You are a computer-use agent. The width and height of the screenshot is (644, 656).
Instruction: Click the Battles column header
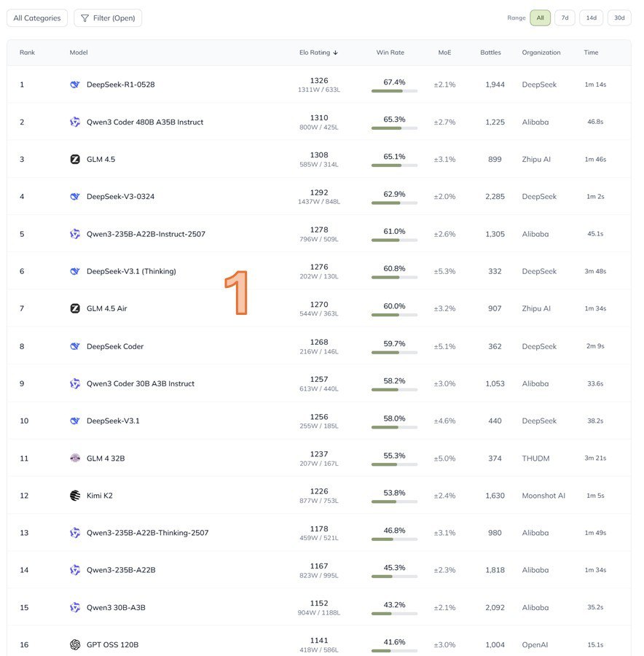click(x=490, y=53)
